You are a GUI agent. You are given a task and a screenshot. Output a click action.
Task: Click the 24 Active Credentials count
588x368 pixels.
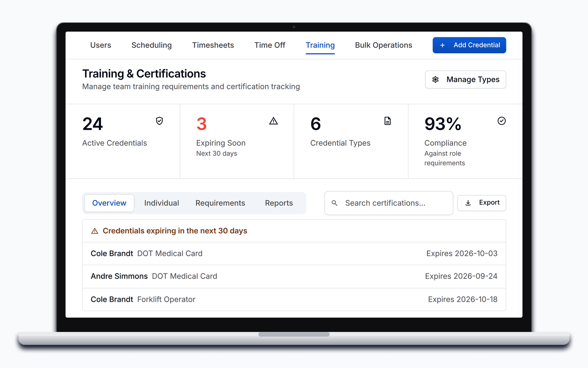pyautogui.click(x=93, y=124)
